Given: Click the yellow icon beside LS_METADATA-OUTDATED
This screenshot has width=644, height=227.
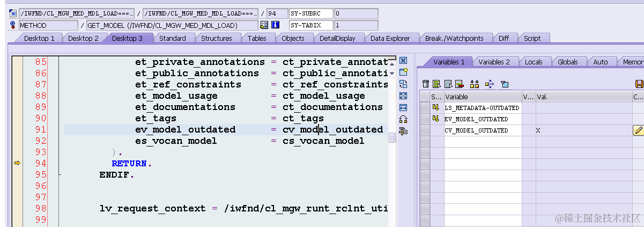Looking at the screenshot, I should 436,108.
